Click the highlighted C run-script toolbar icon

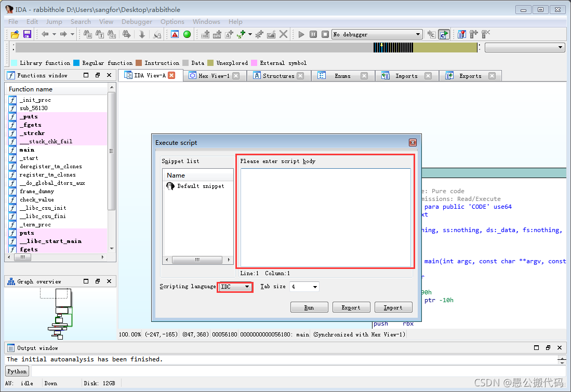coord(444,35)
